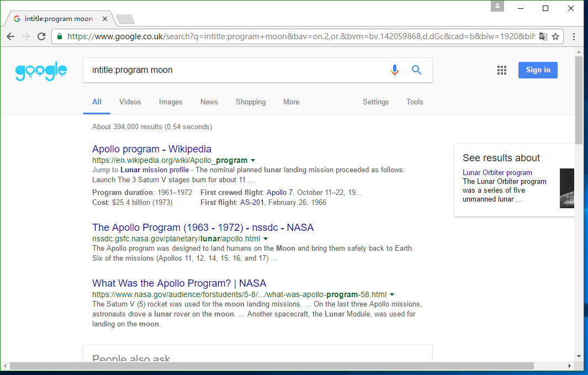Open a new tab with the blank tab button
This screenshot has width=588, height=375.
coord(125,19)
